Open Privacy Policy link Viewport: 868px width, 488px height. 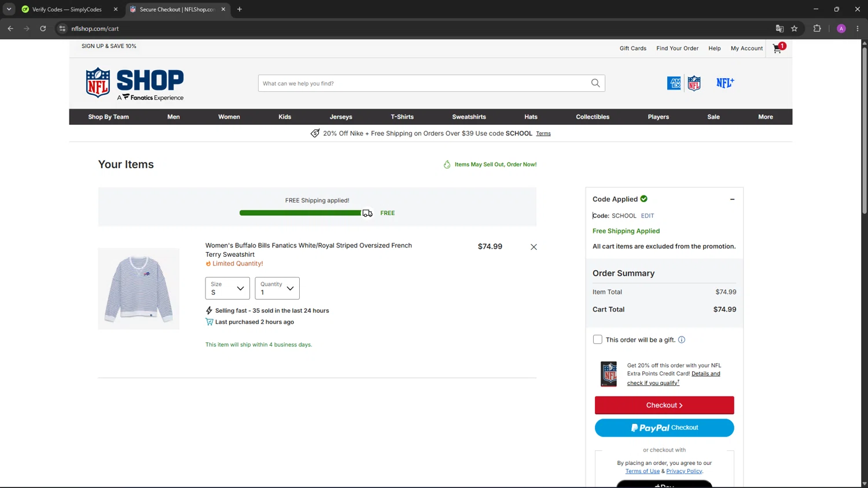point(684,471)
